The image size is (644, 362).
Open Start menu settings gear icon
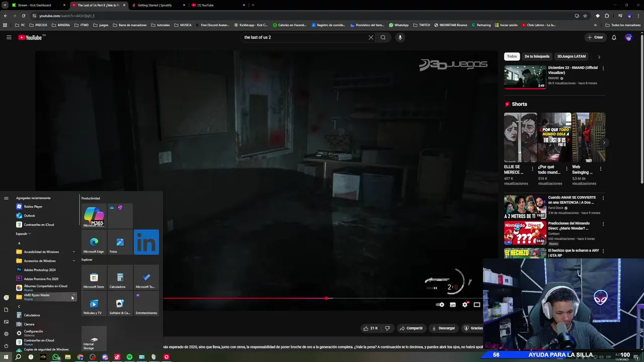point(6,334)
